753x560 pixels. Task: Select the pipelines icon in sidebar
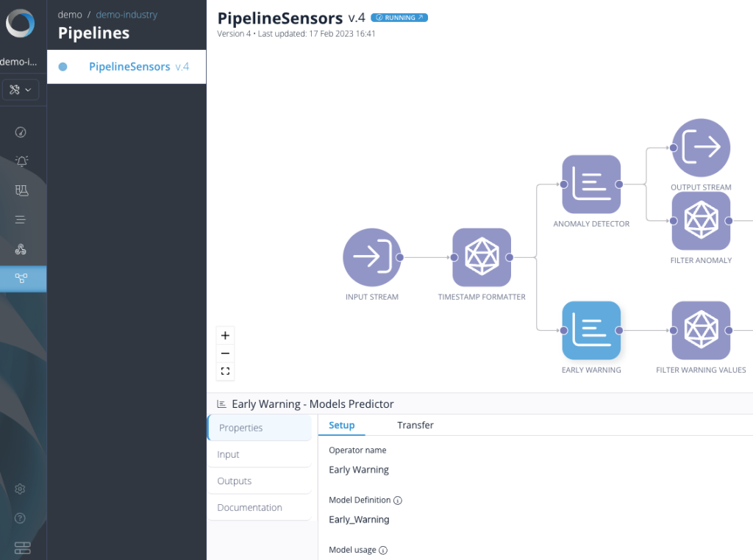(21, 279)
